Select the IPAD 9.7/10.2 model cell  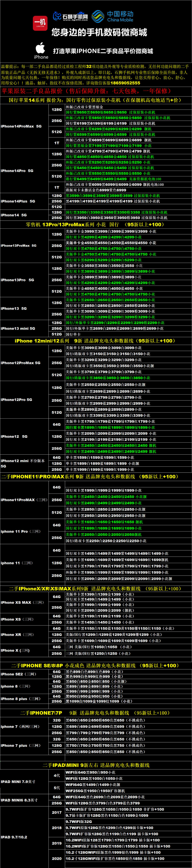tap(24, 837)
